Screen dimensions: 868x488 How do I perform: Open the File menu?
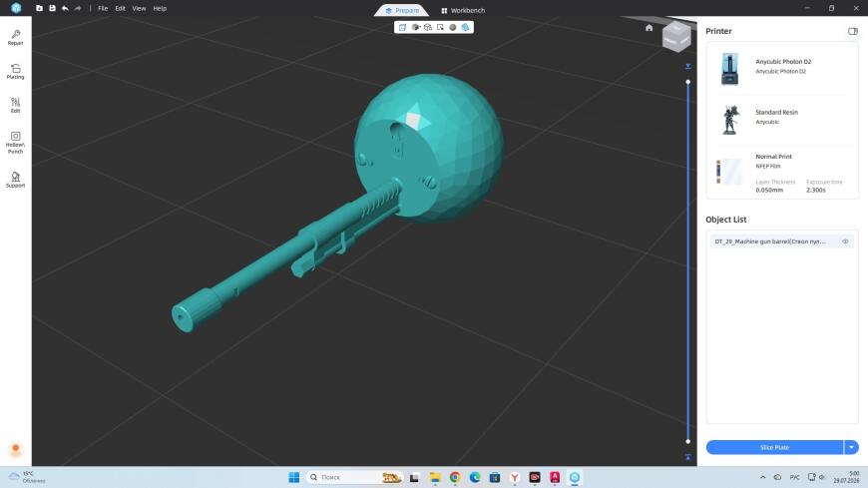(x=103, y=8)
